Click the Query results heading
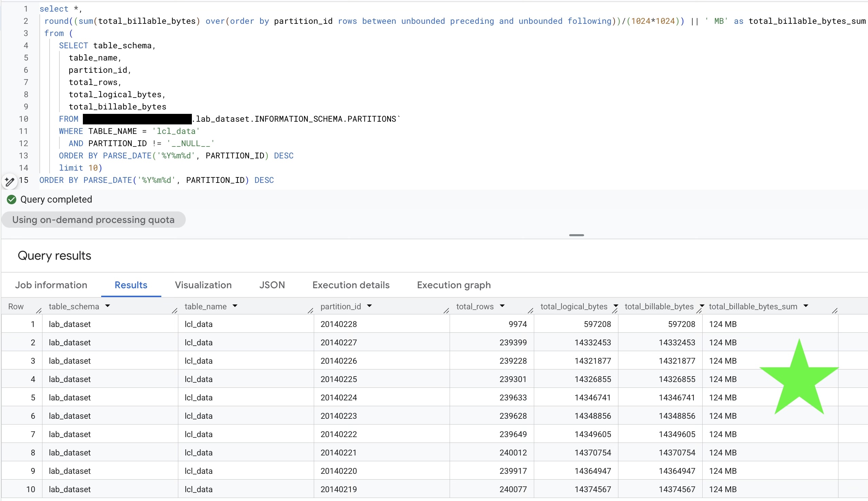 coord(54,256)
